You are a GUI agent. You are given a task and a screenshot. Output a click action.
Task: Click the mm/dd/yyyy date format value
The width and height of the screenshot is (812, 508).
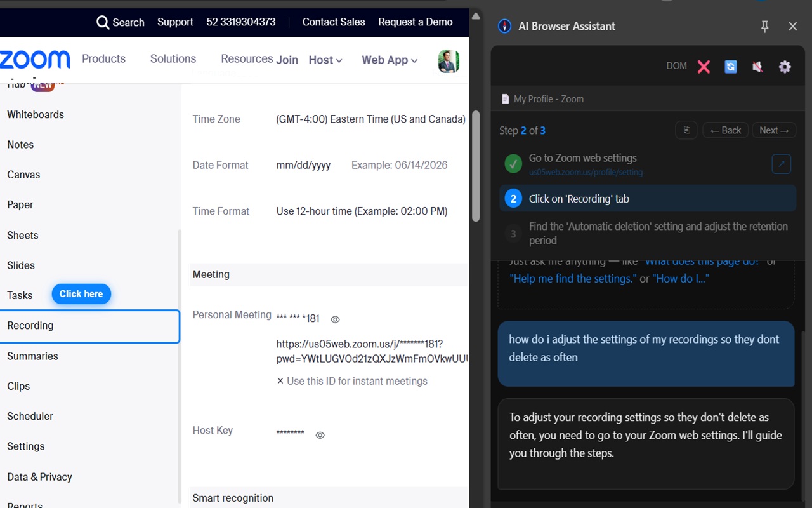(303, 165)
